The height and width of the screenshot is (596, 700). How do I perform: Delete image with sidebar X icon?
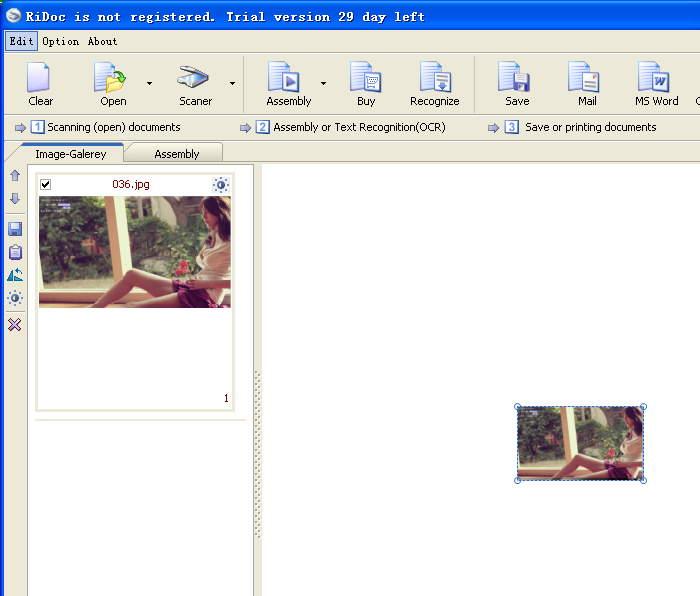coord(15,325)
